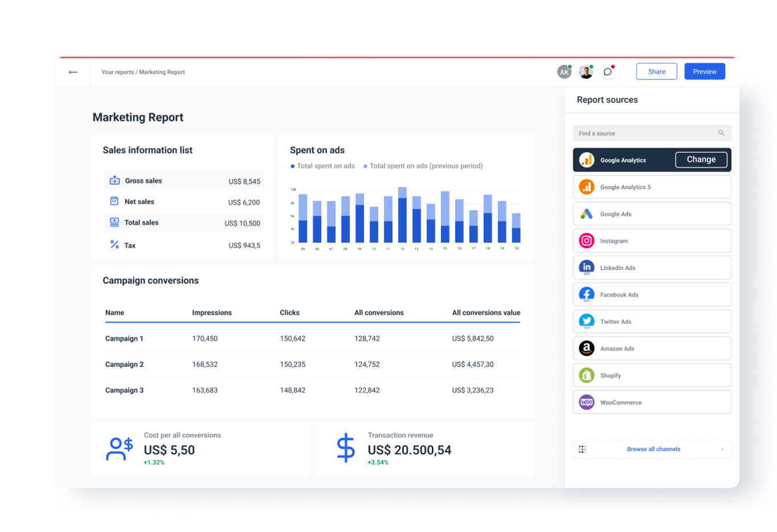
Task: Click the Change button for Google Analytics
Action: pos(701,160)
